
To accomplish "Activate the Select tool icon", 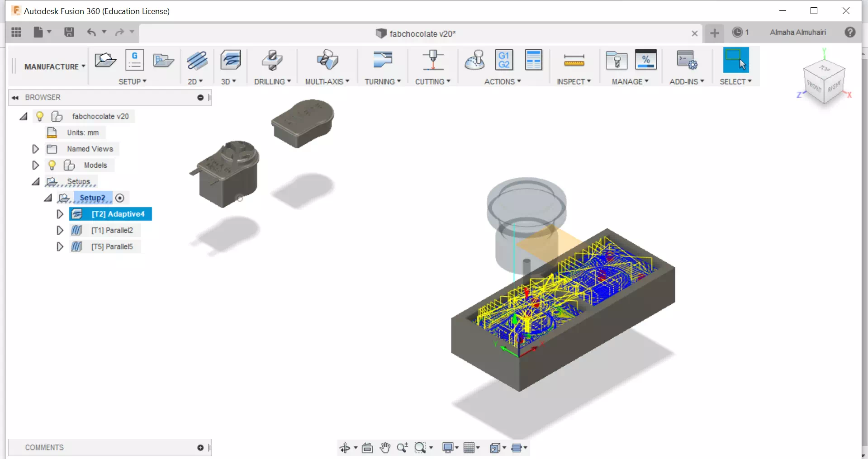I will point(736,60).
